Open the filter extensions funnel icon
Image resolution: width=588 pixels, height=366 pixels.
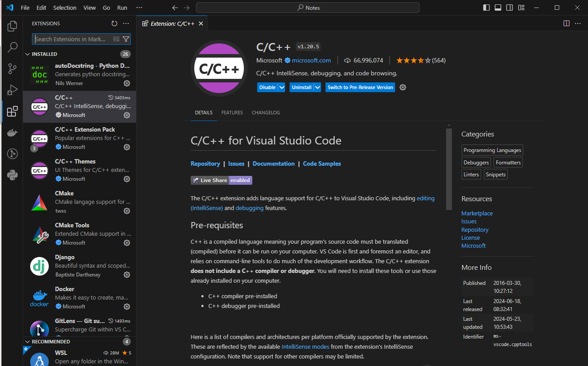[x=126, y=39]
